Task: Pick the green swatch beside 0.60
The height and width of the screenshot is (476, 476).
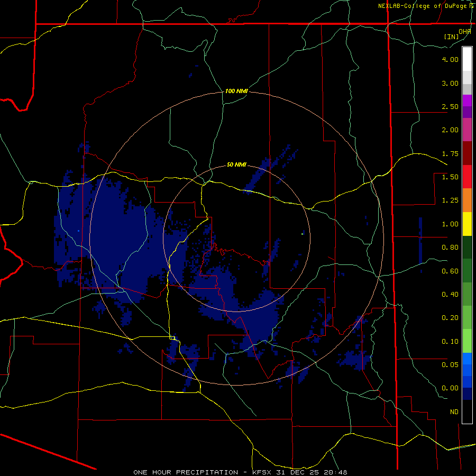Action: (467, 271)
